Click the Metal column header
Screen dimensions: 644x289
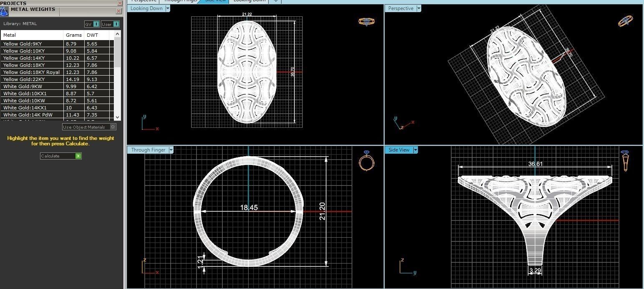pos(33,35)
